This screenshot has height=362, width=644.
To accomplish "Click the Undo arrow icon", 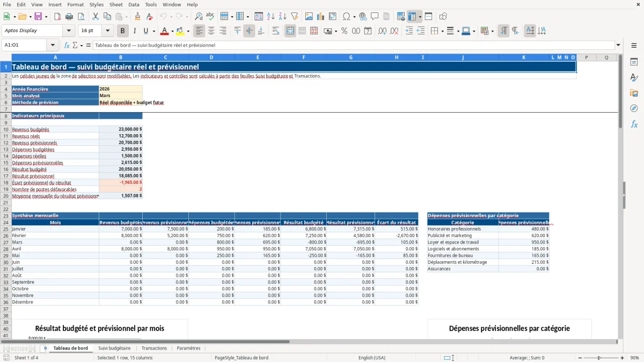I will (163, 17).
